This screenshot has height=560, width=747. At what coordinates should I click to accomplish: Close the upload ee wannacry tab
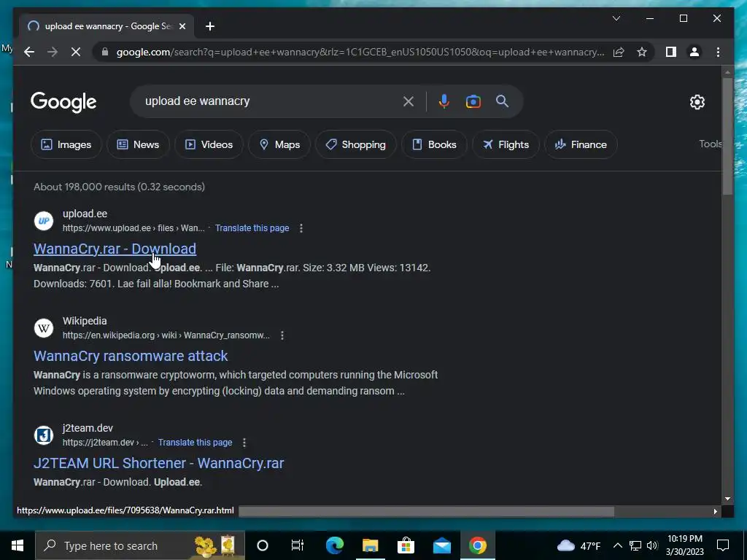(x=182, y=26)
